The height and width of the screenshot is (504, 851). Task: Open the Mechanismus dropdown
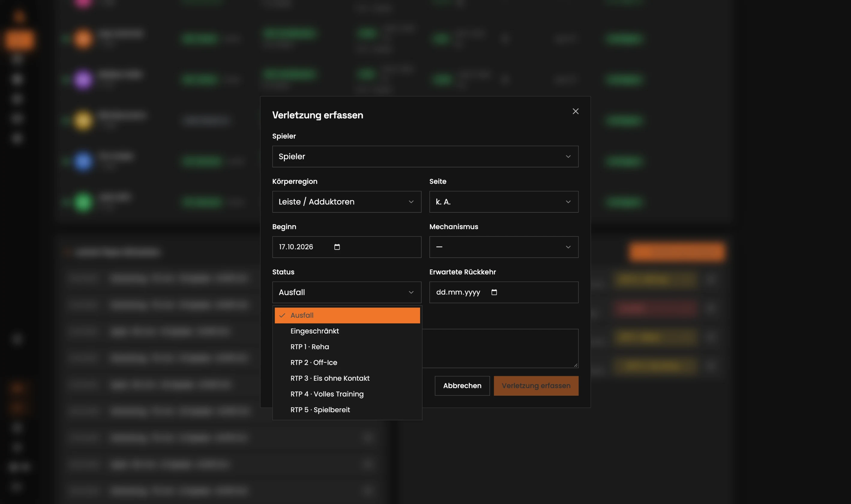point(504,247)
